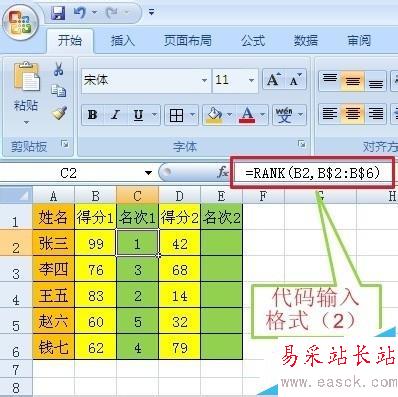Cut selection with the scissors icon

tap(59, 69)
